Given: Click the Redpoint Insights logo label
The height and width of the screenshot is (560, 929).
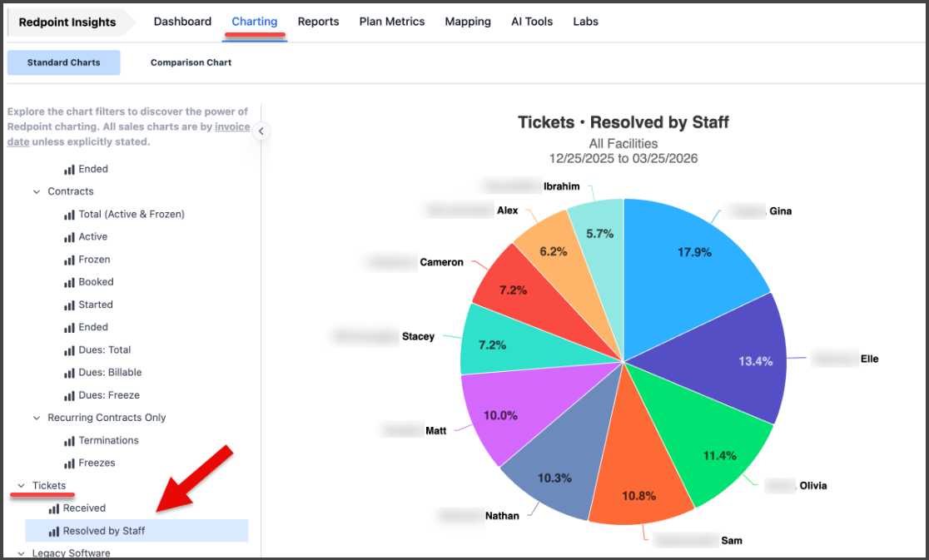Looking at the screenshot, I should pyautogui.click(x=67, y=22).
